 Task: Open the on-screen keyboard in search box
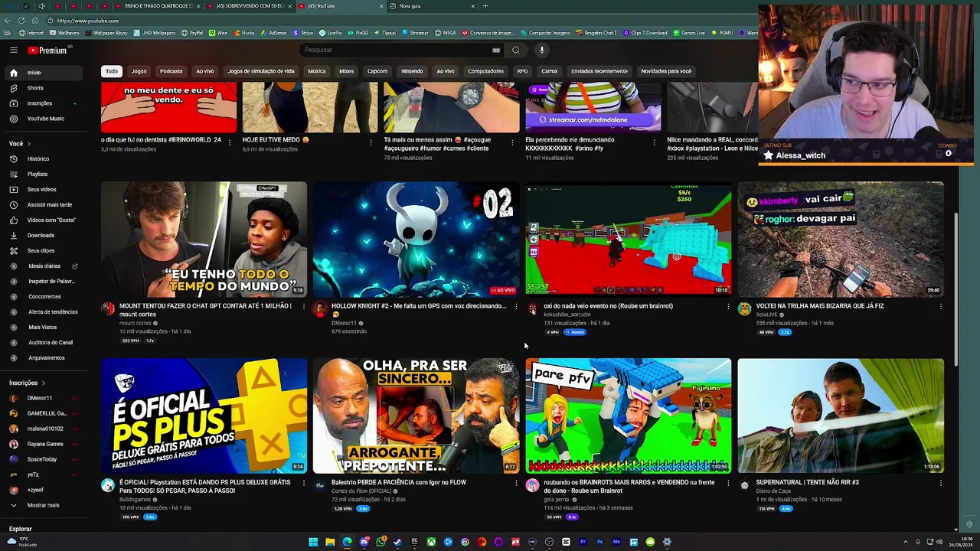point(496,50)
